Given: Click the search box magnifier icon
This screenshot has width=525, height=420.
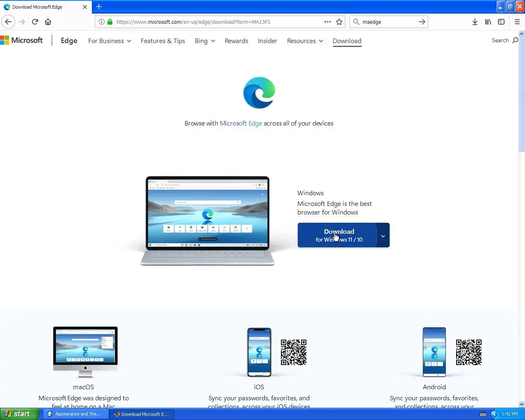Looking at the screenshot, I should click(x=356, y=22).
